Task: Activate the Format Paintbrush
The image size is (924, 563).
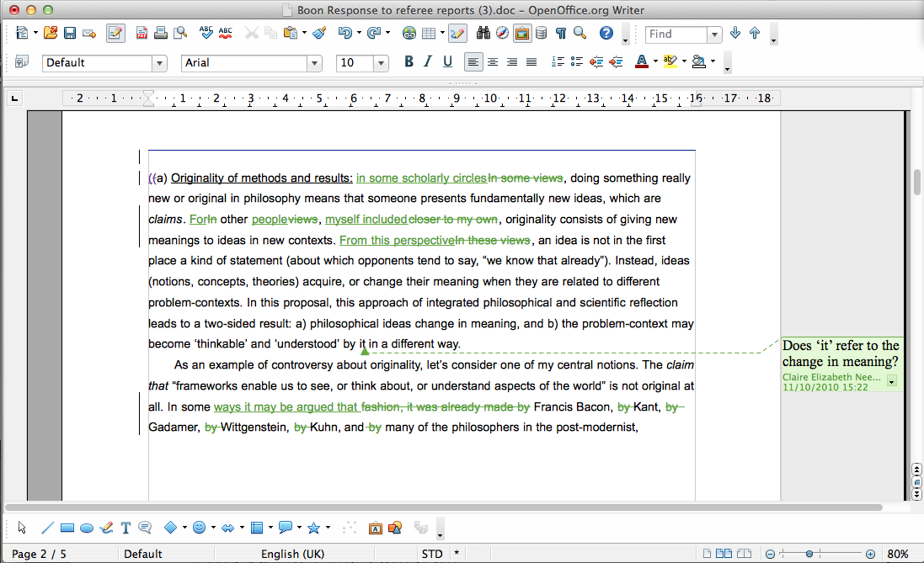Action: tap(319, 33)
